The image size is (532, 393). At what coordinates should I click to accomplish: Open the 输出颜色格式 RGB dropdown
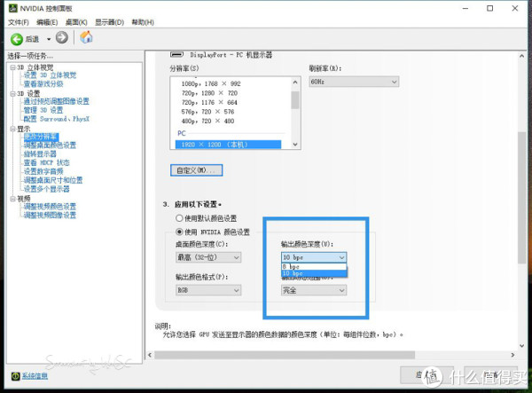[208, 290]
